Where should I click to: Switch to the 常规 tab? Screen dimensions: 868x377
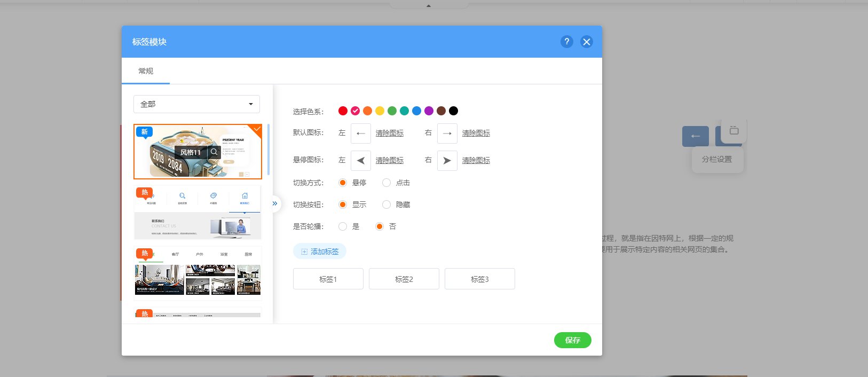pyautogui.click(x=146, y=71)
